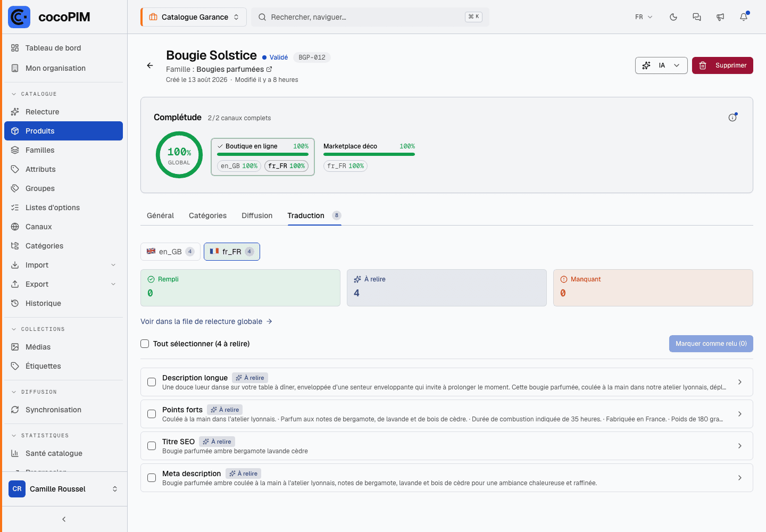Check the Tout sélectionner checkbox
The width and height of the screenshot is (766, 532).
coord(145,344)
